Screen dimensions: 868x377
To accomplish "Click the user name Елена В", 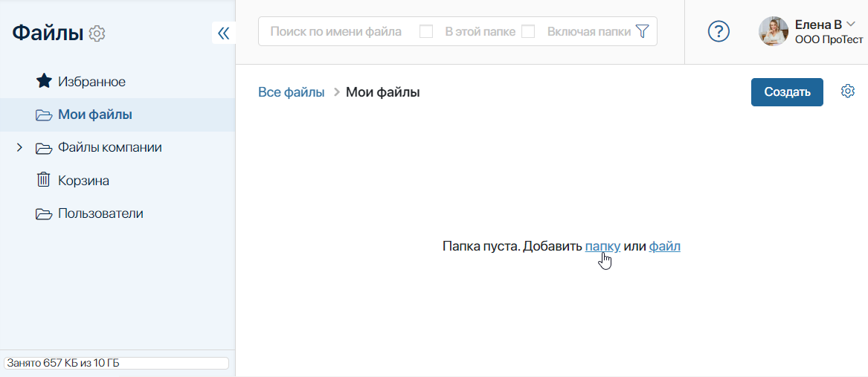I will [x=818, y=24].
